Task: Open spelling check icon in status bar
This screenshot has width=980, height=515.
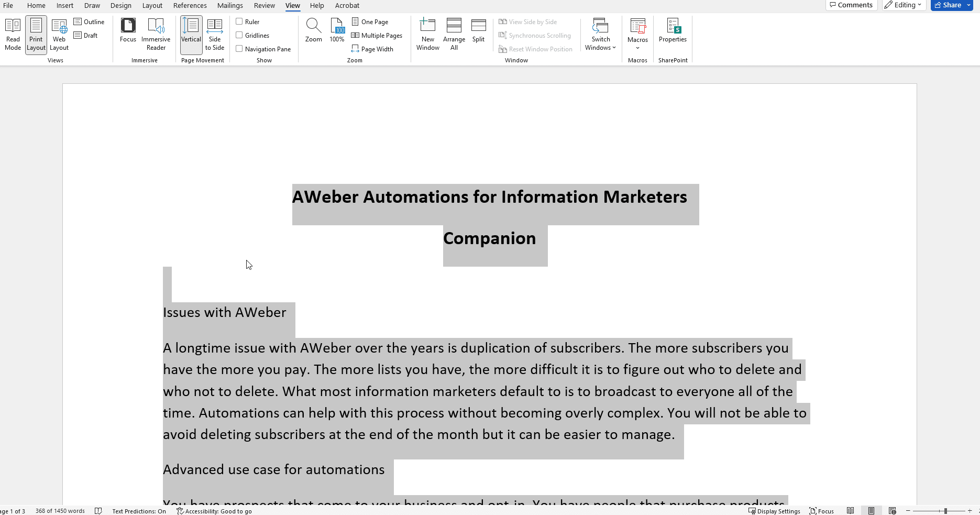Action: tap(98, 511)
